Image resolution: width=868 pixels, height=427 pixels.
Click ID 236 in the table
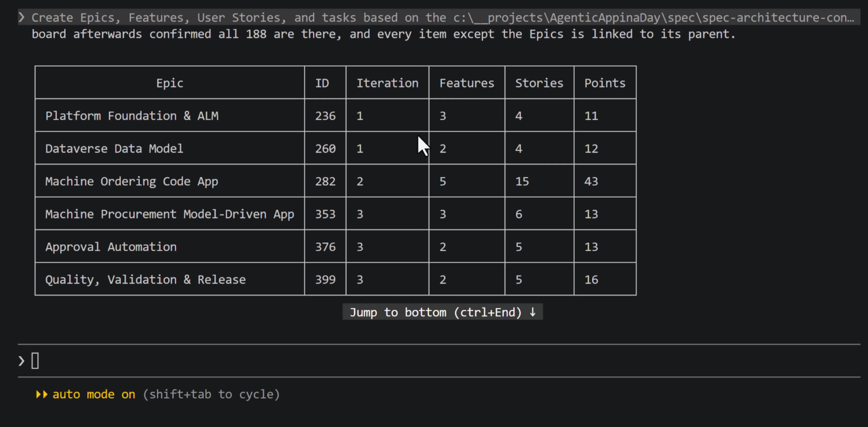[x=325, y=116]
